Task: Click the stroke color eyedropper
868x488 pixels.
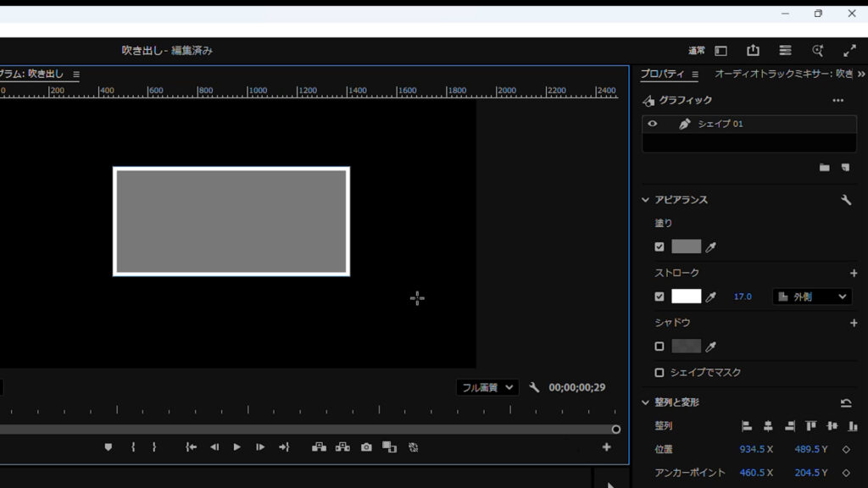Action: pyautogui.click(x=711, y=297)
